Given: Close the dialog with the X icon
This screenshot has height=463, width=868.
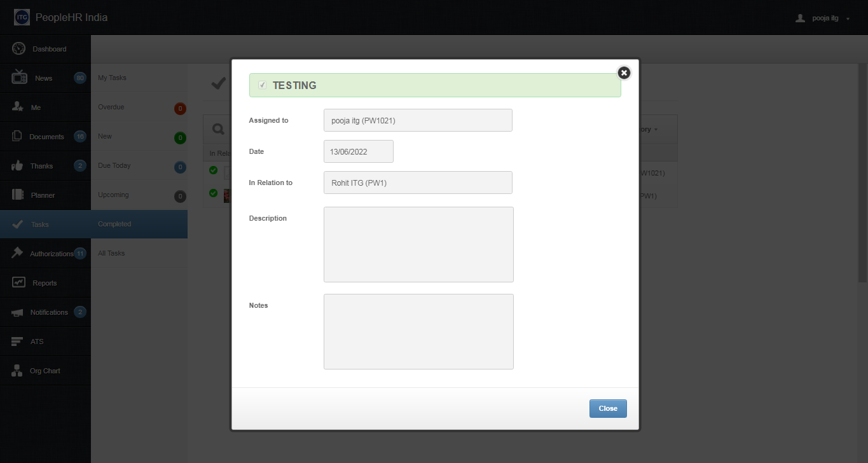Looking at the screenshot, I should click(x=624, y=73).
